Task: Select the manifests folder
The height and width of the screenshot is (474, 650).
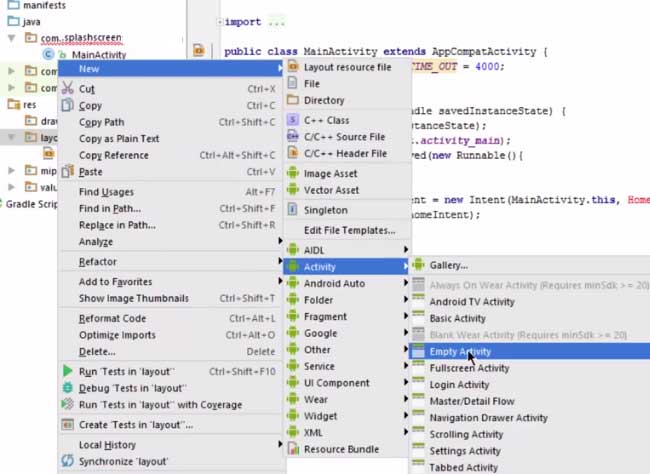Action: tap(36, 5)
